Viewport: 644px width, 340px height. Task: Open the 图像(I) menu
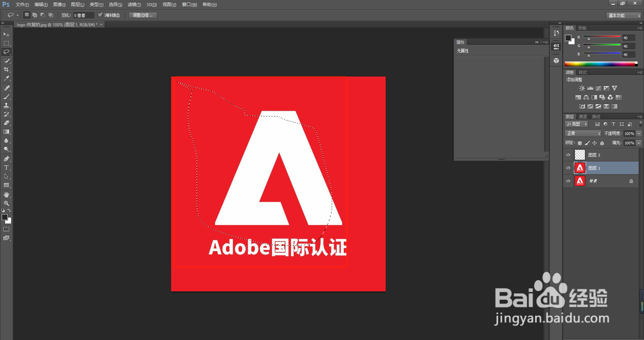pos(59,5)
